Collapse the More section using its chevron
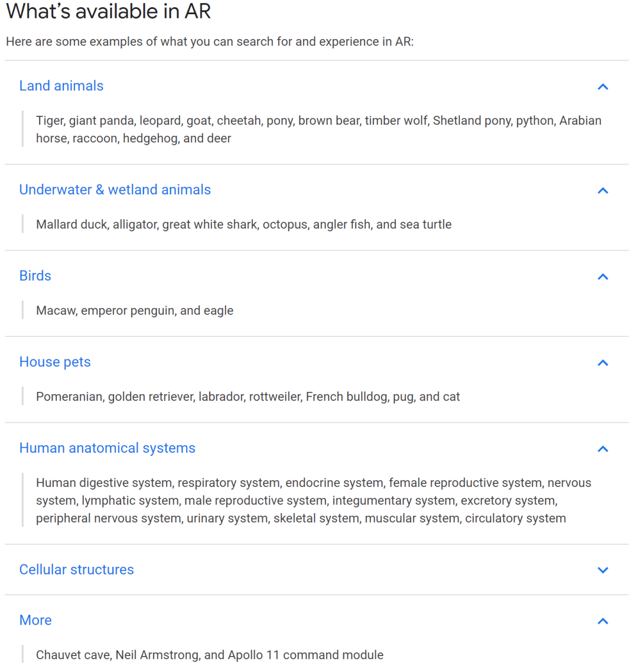This screenshot has height=672, width=638. pos(603,621)
